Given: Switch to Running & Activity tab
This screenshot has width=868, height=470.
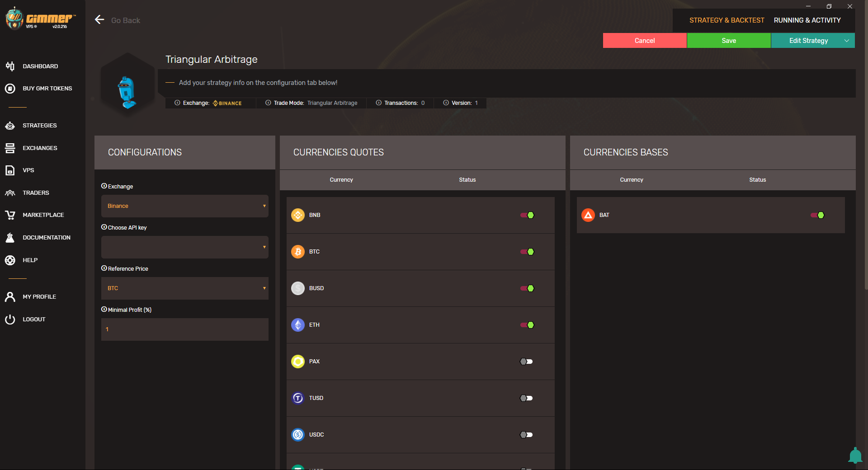Looking at the screenshot, I should click(807, 20).
